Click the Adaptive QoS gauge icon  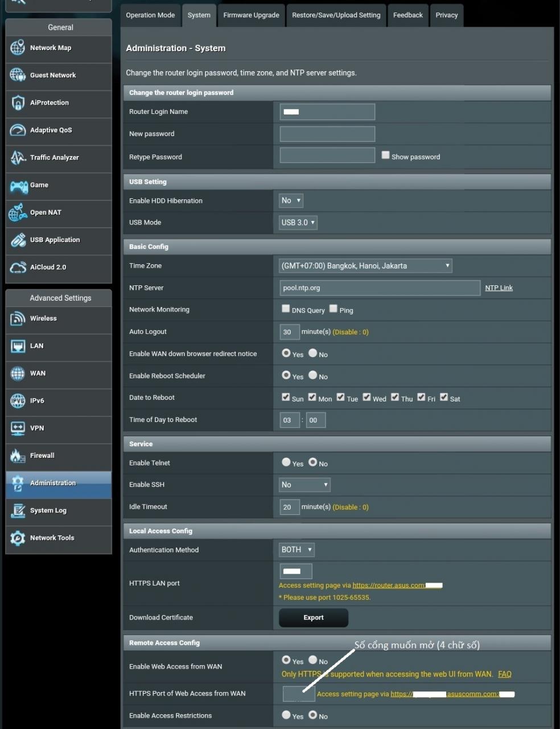(18, 130)
